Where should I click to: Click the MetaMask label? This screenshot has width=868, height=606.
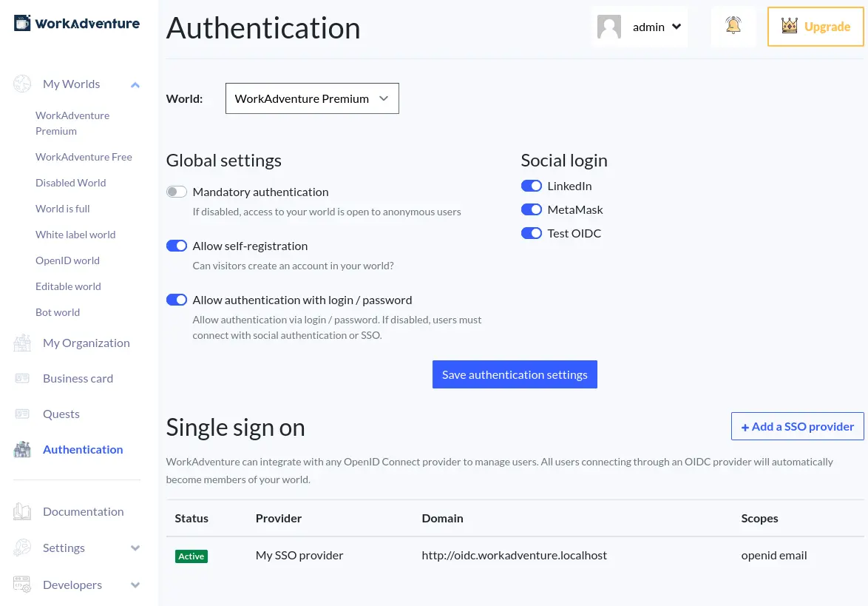click(575, 209)
